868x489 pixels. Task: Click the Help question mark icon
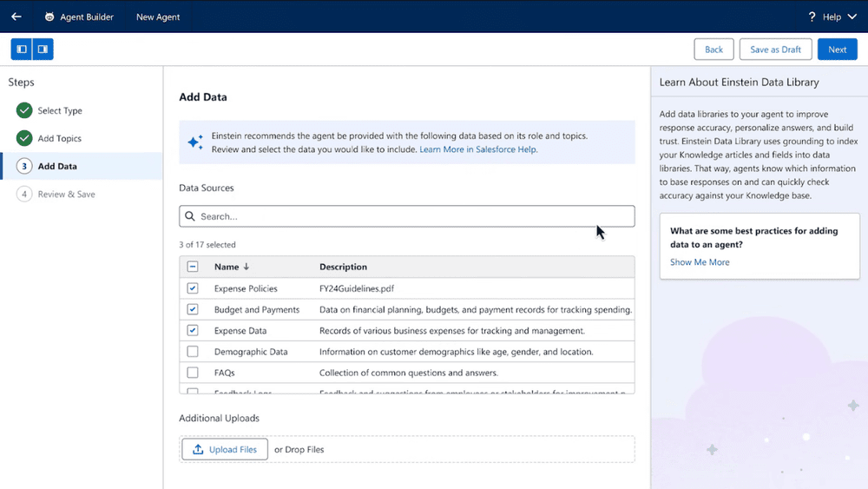click(812, 17)
